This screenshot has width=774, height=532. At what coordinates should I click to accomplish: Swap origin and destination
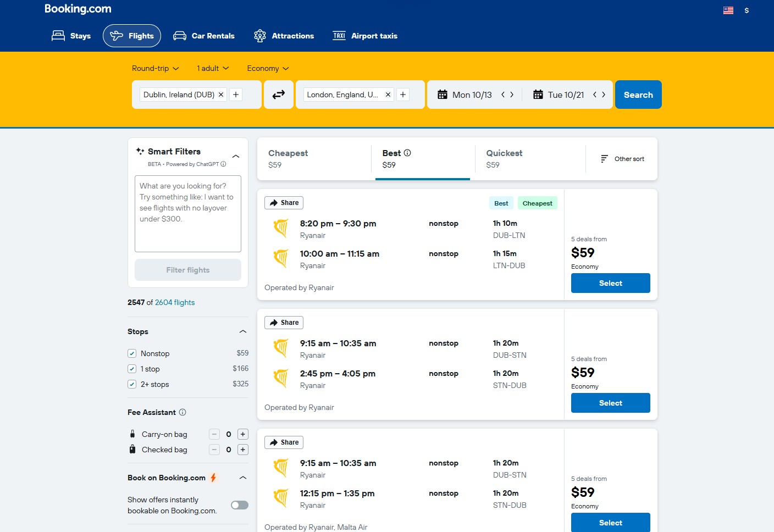(x=279, y=95)
